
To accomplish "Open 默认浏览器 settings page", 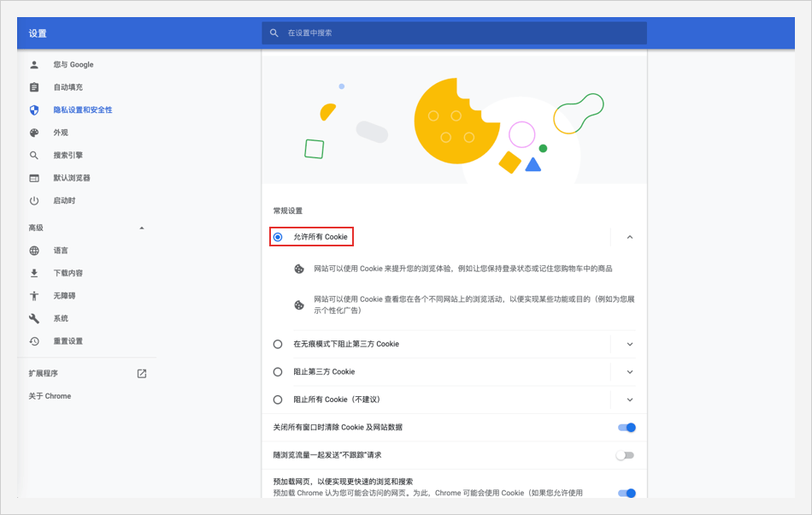I will coord(72,178).
